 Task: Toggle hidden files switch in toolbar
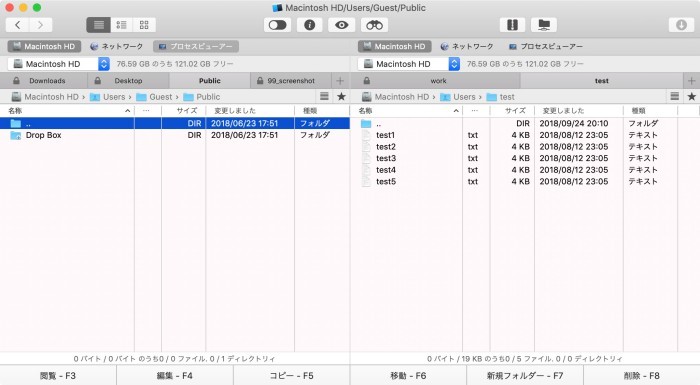click(277, 25)
